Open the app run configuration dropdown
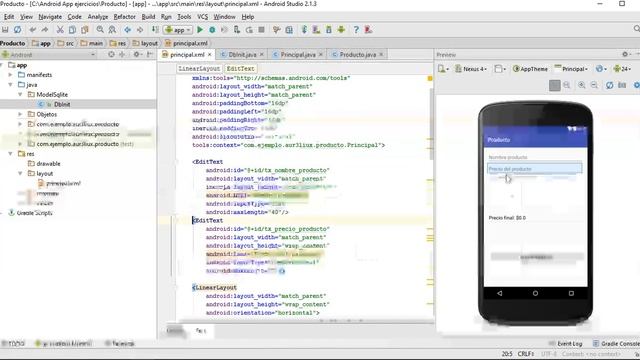Image resolution: width=640 pixels, height=360 pixels. (x=178, y=30)
